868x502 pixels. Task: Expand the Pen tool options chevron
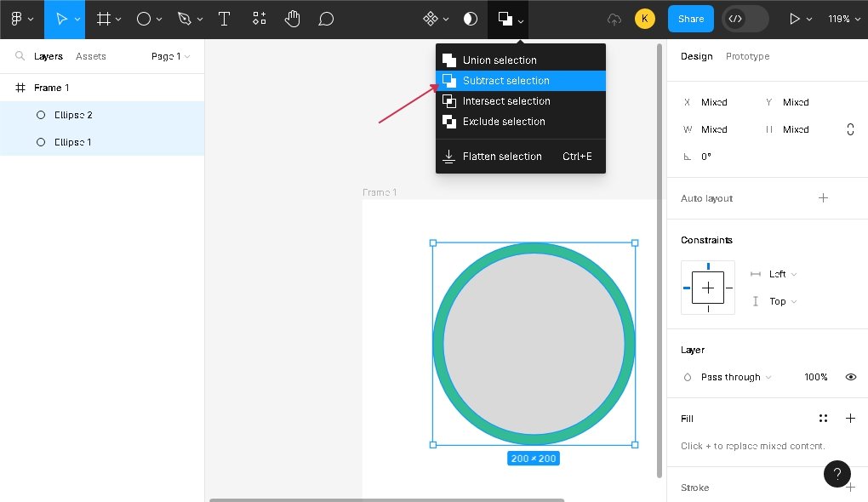200,20
